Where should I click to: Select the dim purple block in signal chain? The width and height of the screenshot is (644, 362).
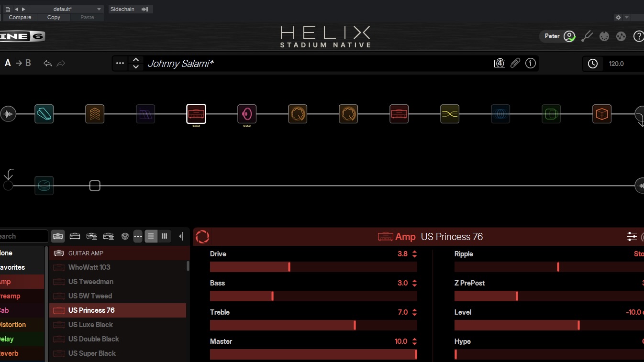pyautogui.click(x=145, y=114)
